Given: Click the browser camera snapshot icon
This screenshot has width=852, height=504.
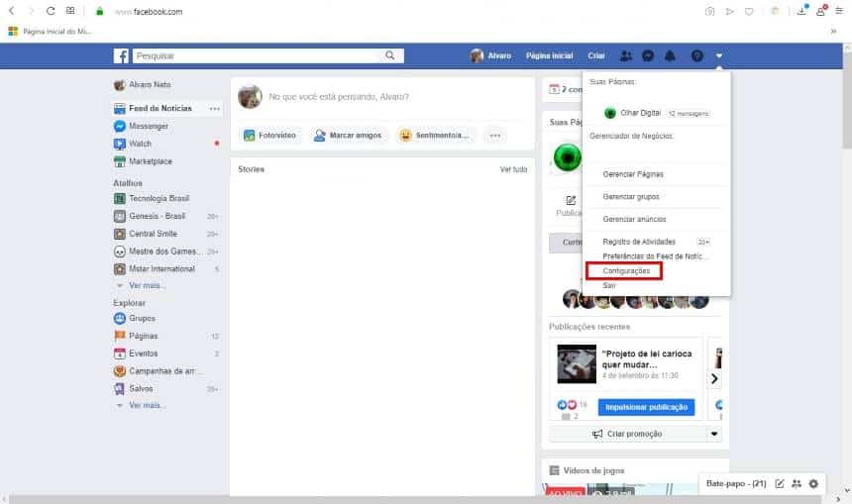Looking at the screenshot, I should [x=709, y=12].
